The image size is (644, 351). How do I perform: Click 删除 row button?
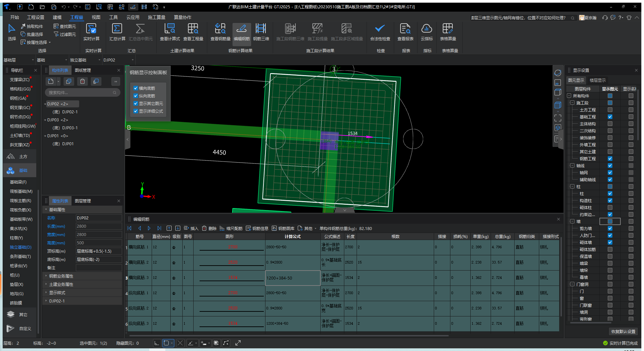[x=209, y=228]
